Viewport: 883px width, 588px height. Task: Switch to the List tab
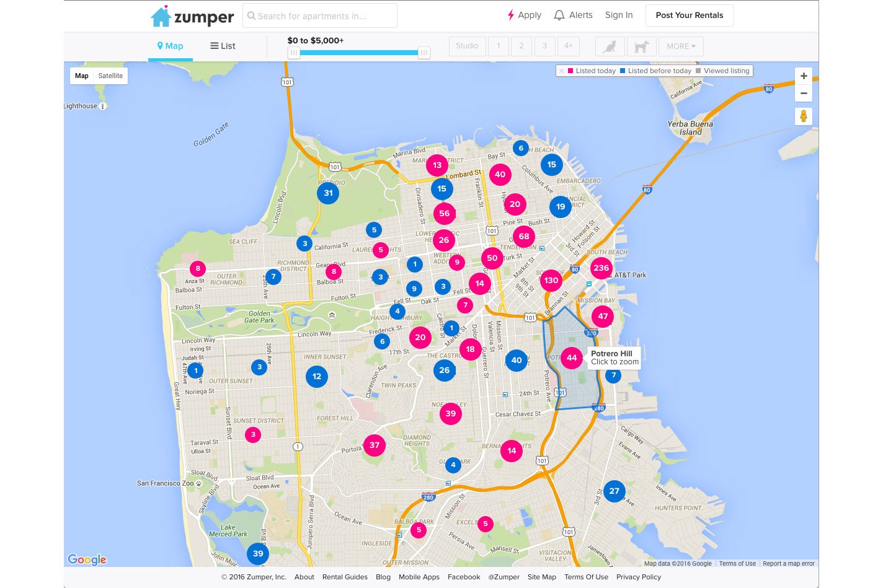[x=223, y=46]
